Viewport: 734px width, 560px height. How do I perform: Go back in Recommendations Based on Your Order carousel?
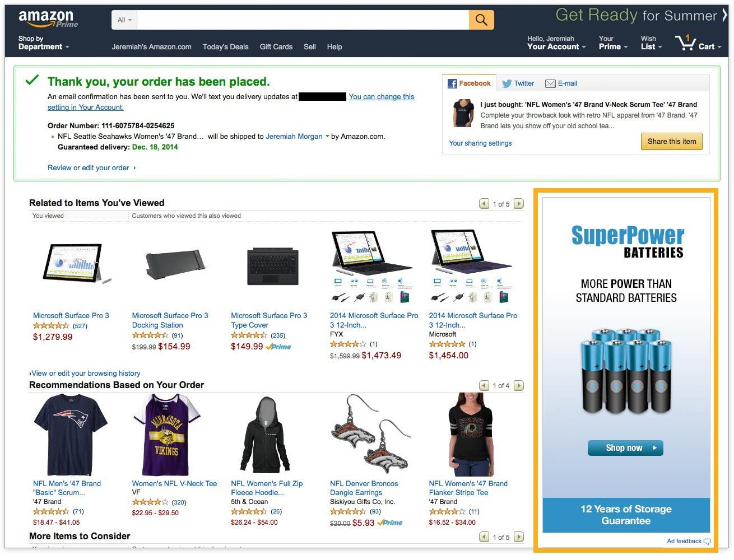click(484, 385)
